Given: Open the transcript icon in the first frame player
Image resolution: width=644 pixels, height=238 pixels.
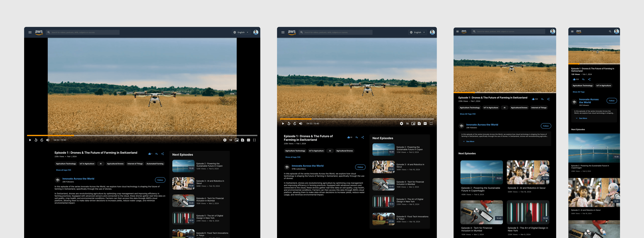Looking at the screenshot, I should point(243,140).
